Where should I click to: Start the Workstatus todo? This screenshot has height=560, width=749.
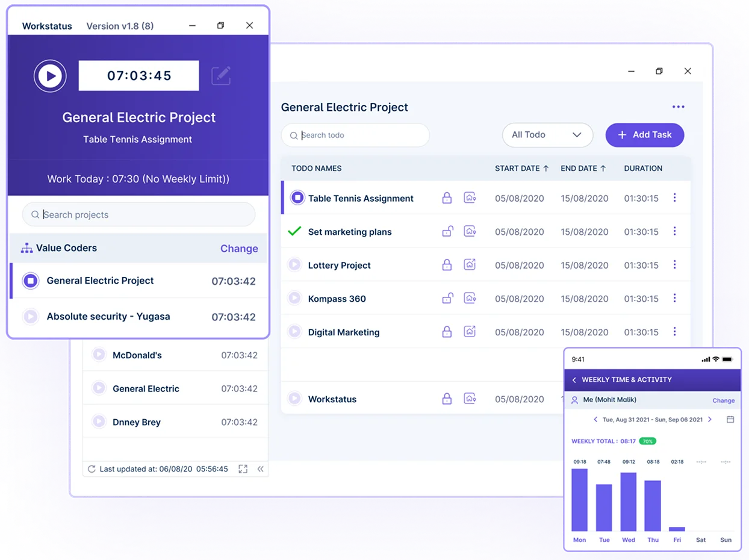[x=294, y=399]
